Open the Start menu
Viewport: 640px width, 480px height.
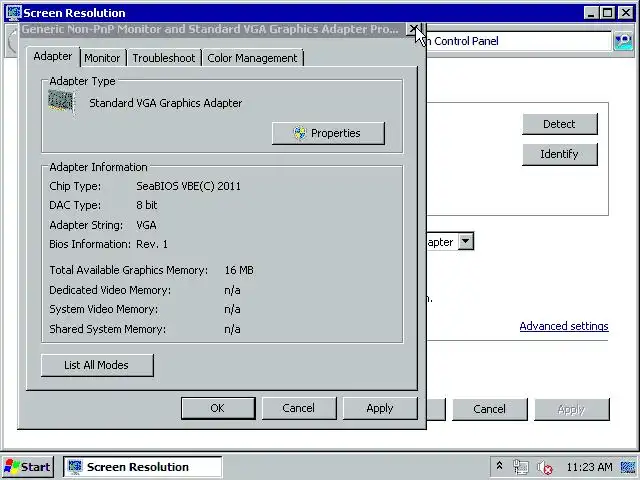pos(27,467)
